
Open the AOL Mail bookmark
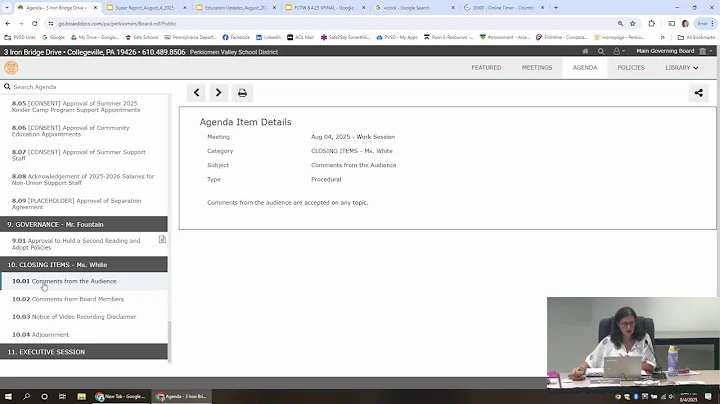[300, 37]
